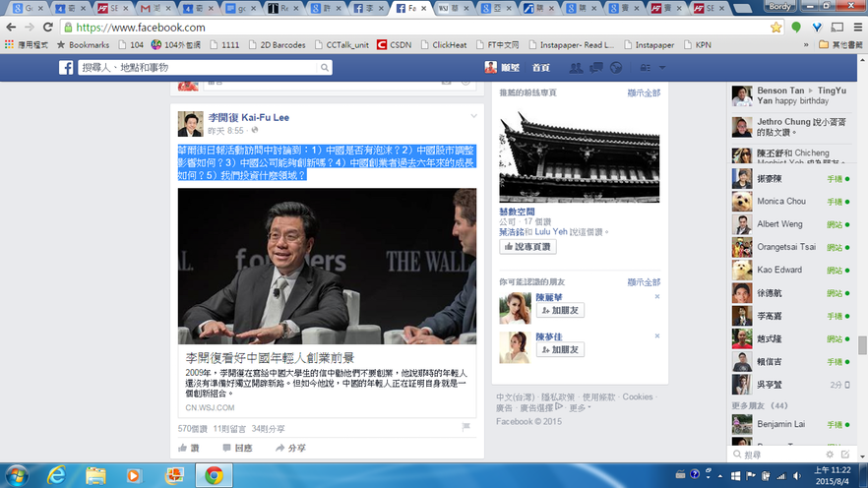Expand the post options chevron on Kai-Fu Lee's post
This screenshot has width=868, height=488.
click(474, 116)
